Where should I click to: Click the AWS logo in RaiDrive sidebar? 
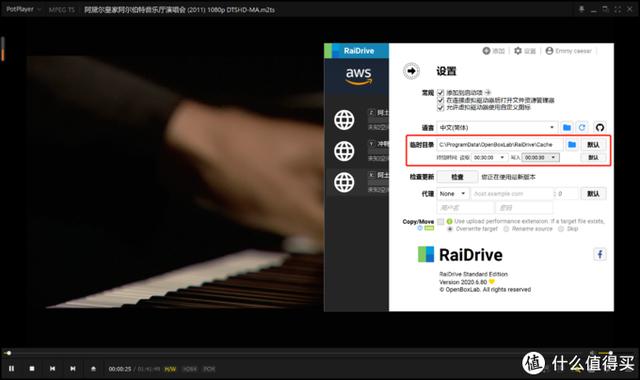[x=358, y=76]
